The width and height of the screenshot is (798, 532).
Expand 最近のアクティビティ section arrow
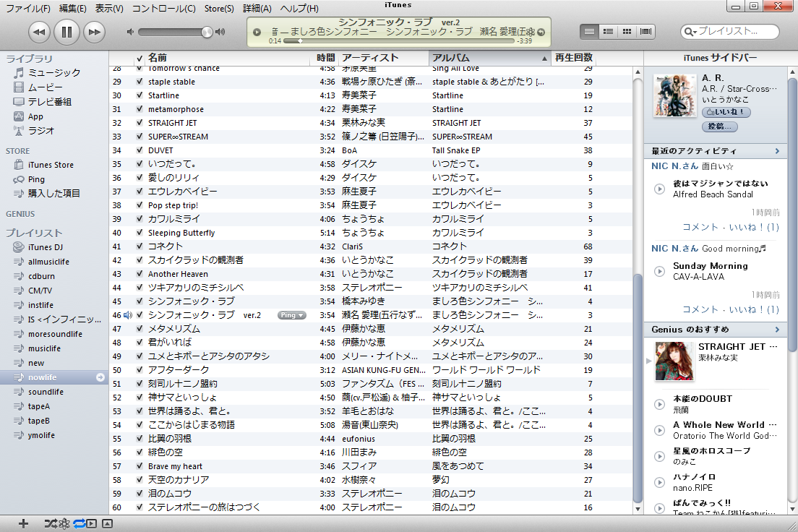(777, 150)
